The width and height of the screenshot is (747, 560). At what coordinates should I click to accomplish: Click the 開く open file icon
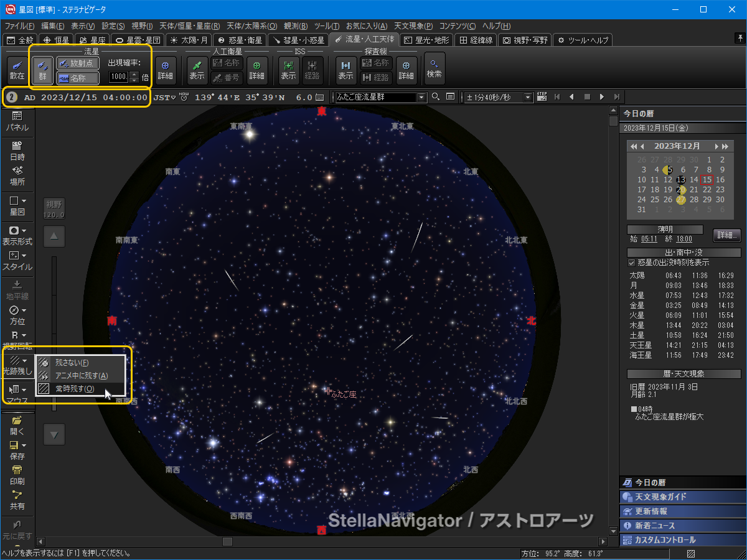(17, 425)
